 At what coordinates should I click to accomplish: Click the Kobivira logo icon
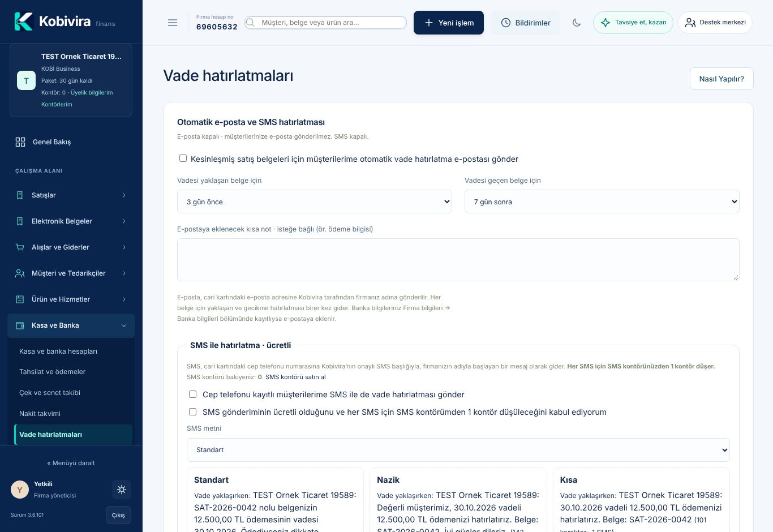[x=24, y=22]
